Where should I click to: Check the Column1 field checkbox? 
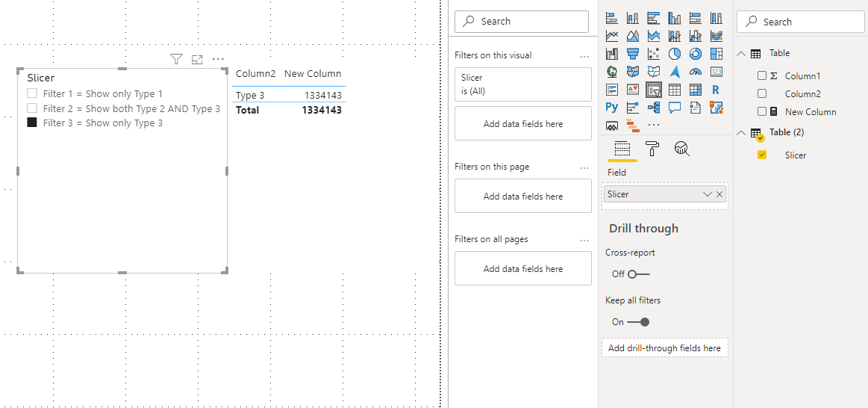(762, 76)
